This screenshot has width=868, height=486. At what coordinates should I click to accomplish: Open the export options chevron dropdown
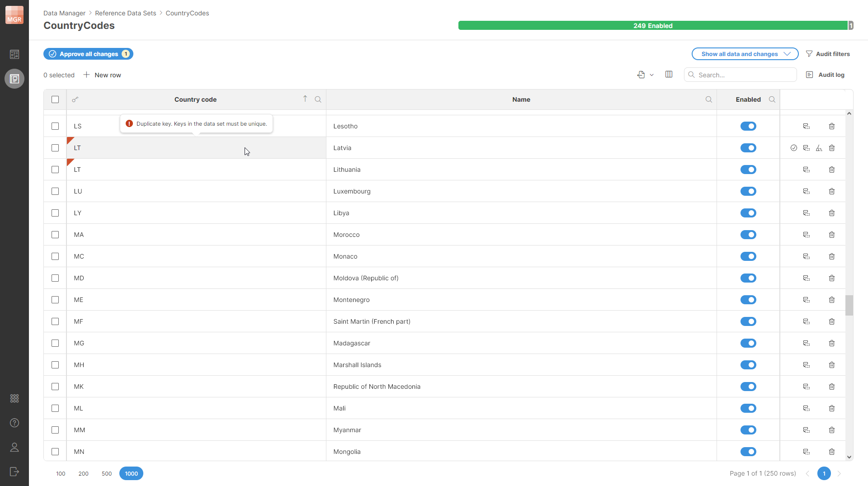click(651, 75)
